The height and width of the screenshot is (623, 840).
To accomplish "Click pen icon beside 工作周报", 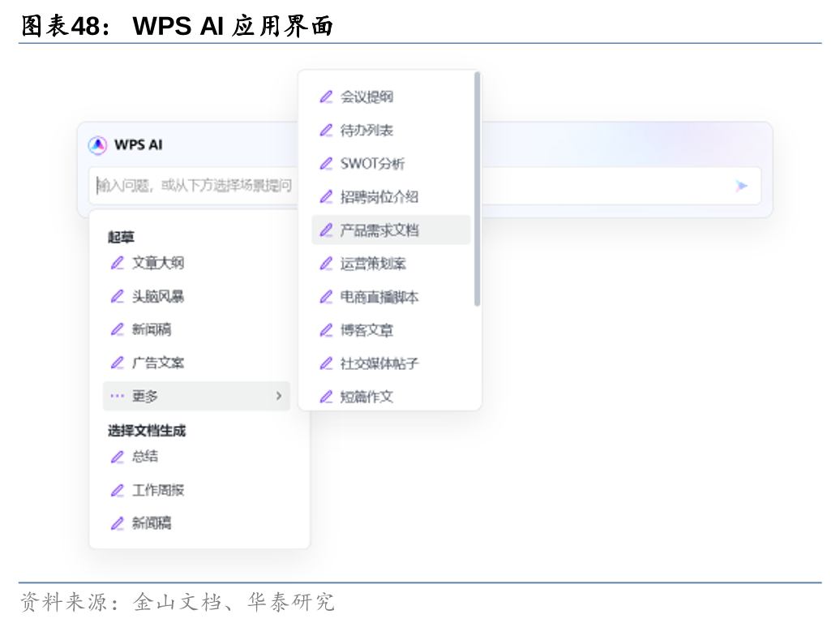I will click(x=118, y=489).
